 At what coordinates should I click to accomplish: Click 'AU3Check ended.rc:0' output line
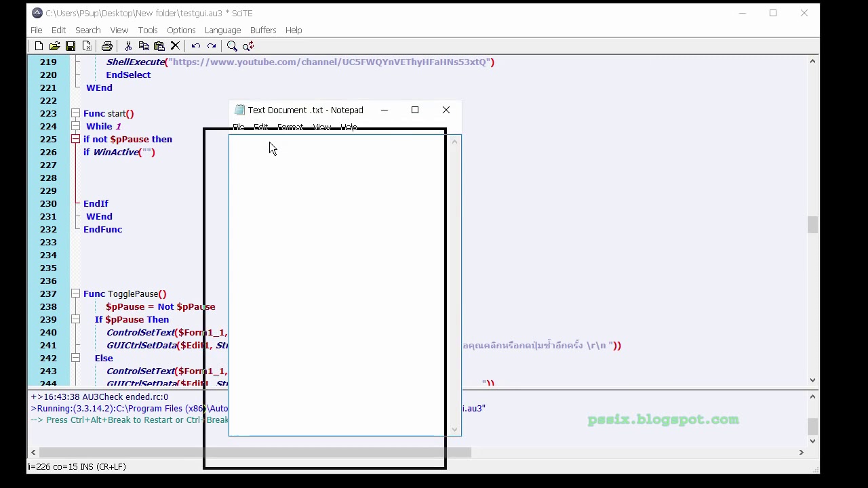(99, 396)
